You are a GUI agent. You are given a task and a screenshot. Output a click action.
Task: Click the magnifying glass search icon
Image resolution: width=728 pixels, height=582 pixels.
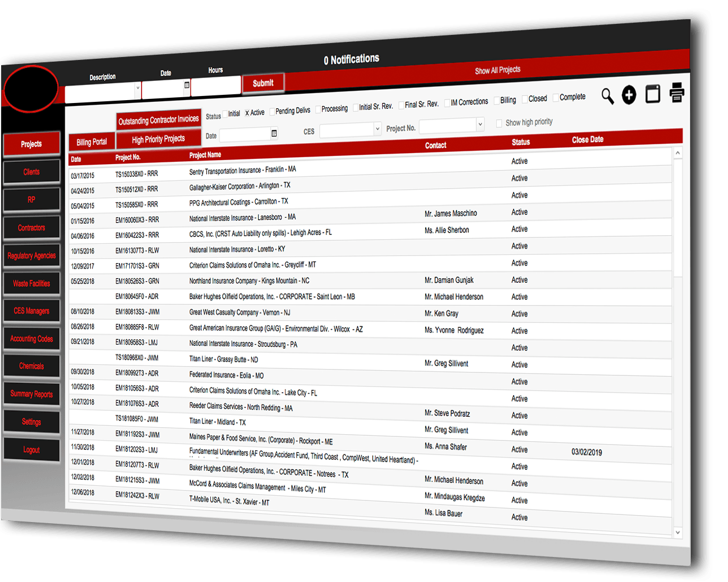tap(607, 96)
